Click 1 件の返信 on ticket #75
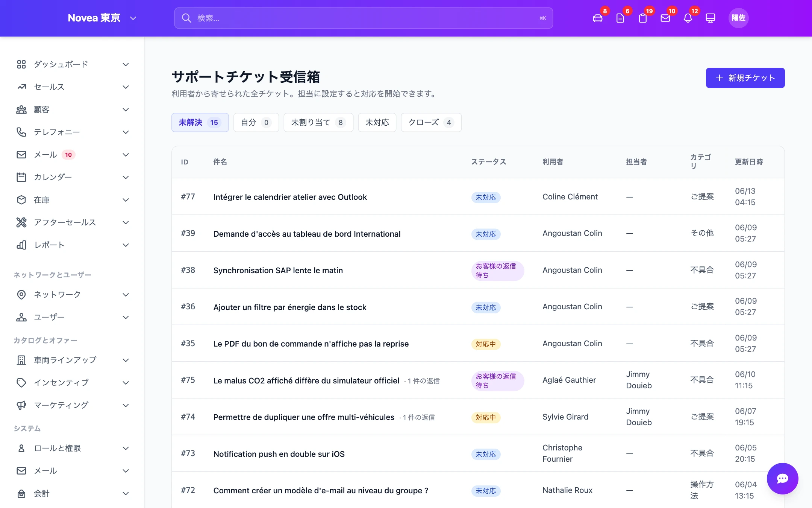Image resolution: width=812 pixels, height=508 pixels. tap(424, 381)
